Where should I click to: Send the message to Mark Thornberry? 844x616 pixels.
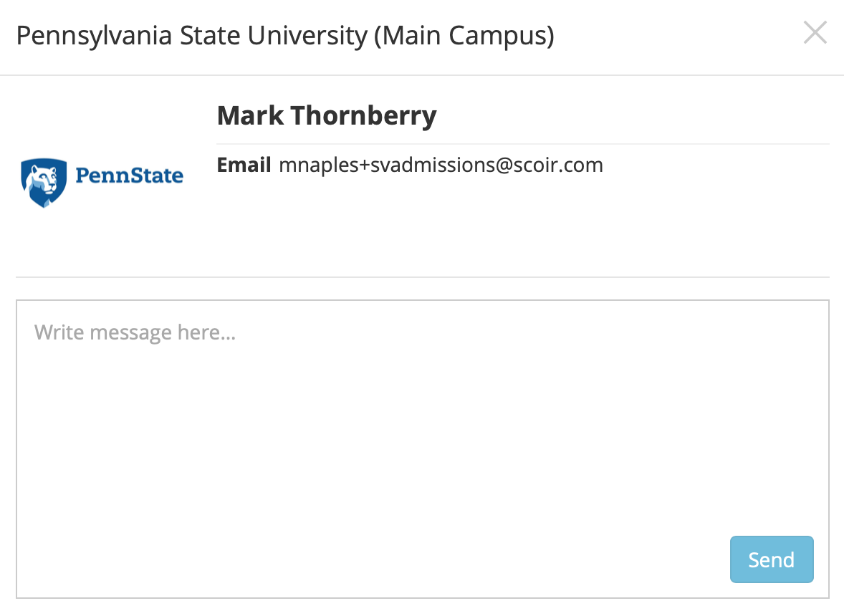pos(772,559)
